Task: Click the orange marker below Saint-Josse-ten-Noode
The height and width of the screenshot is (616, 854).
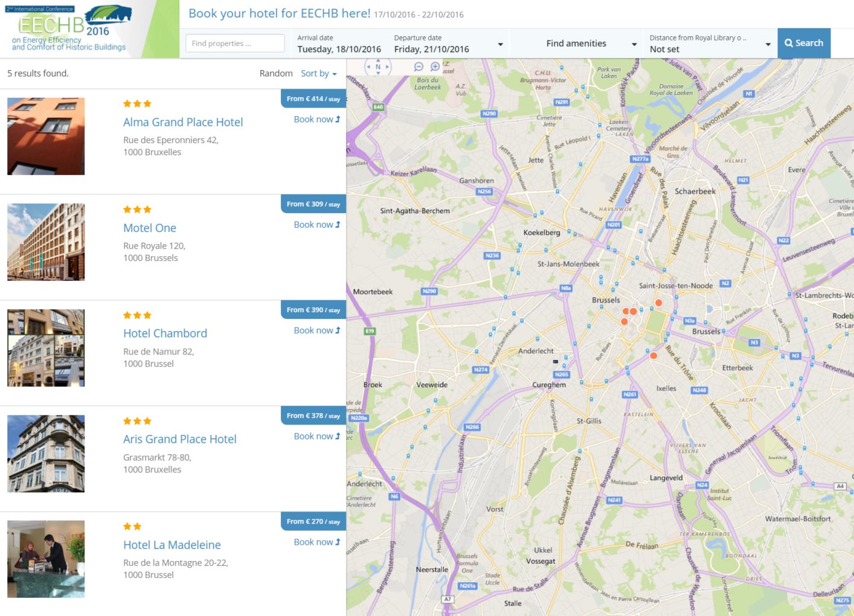Action: click(659, 303)
